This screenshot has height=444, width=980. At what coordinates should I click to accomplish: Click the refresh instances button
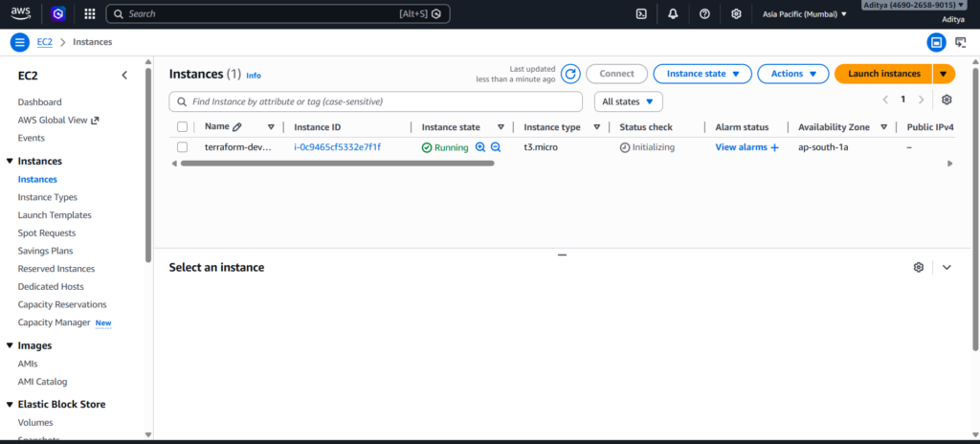[x=570, y=74]
